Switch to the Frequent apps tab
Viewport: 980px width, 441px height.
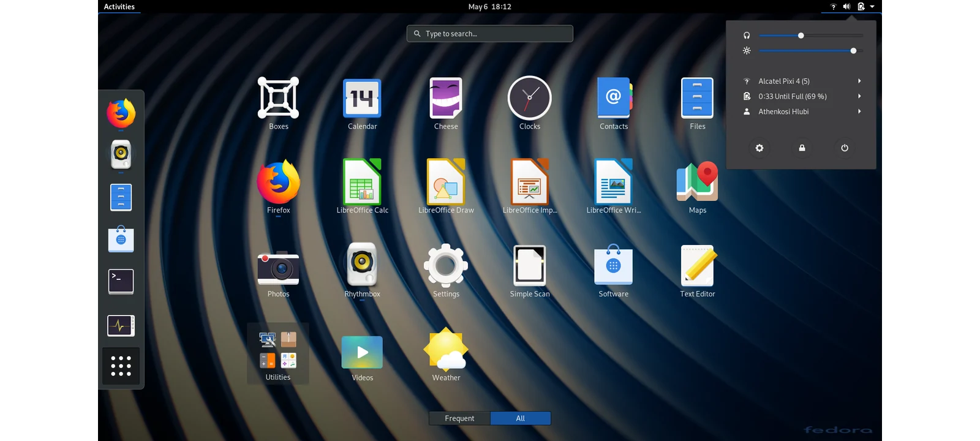click(x=459, y=418)
